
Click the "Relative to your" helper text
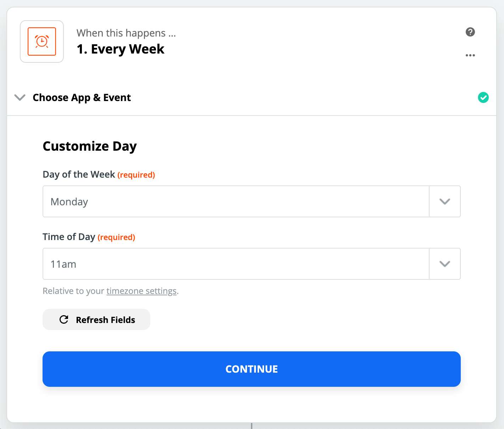73,291
